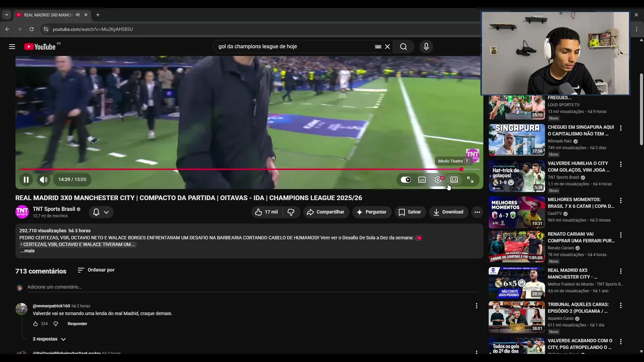Open Ordenar por comment sorting
Viewport: 644px width, 362px height.
tap(96, 270)
